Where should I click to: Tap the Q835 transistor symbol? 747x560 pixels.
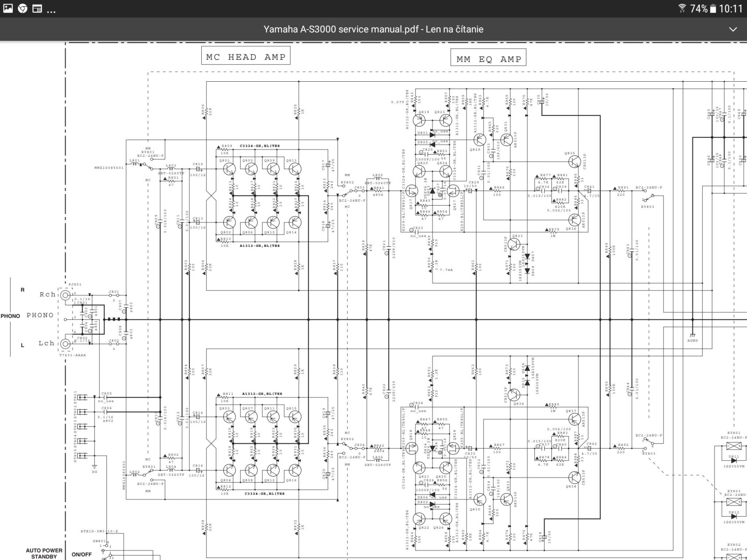click(x=574, y=161)
